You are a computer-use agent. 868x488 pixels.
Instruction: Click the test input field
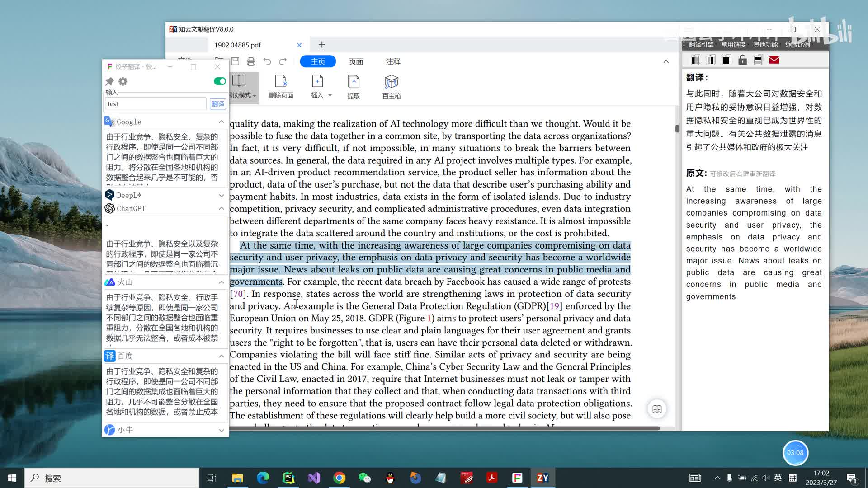[x=156, y=104]
